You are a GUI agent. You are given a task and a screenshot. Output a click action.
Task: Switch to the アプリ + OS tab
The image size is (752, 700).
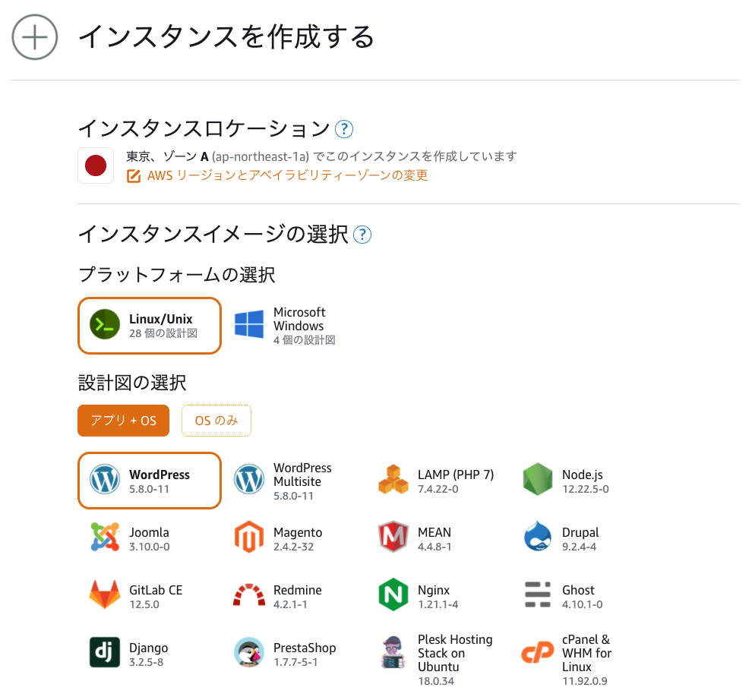pos(123,421)
